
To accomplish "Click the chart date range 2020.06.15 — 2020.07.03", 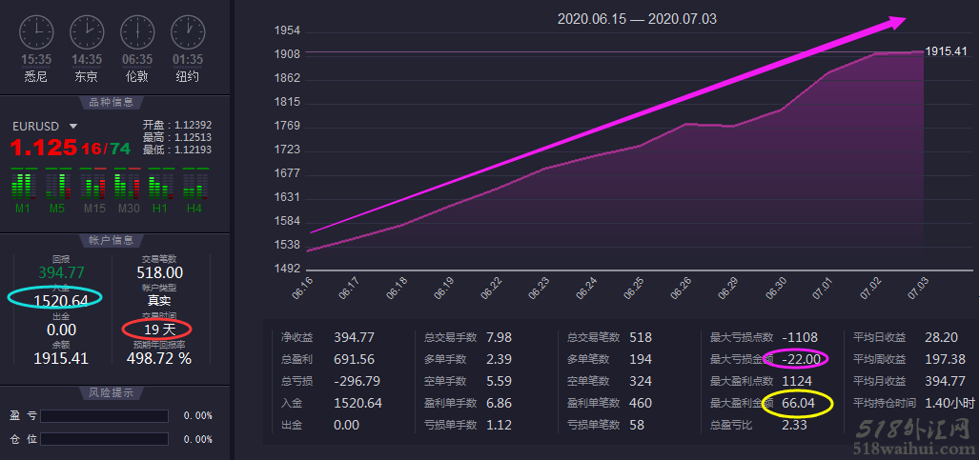I will [x=637, y=19].
